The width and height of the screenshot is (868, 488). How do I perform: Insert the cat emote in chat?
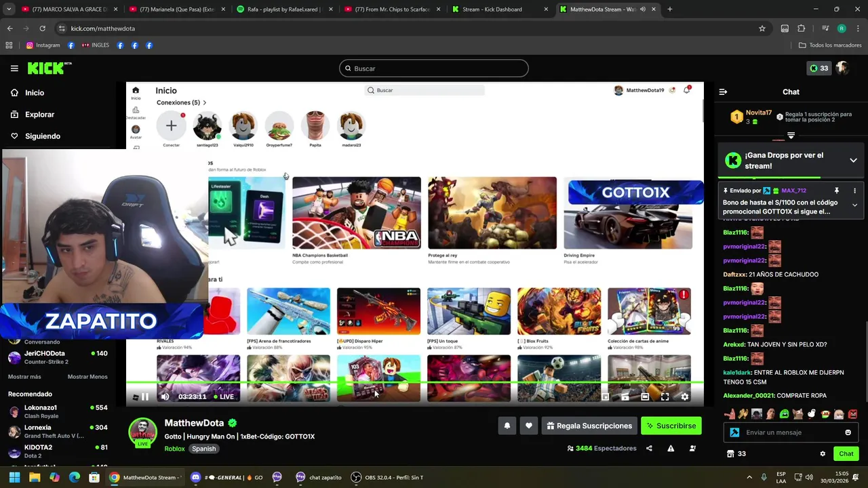(797, 413)
